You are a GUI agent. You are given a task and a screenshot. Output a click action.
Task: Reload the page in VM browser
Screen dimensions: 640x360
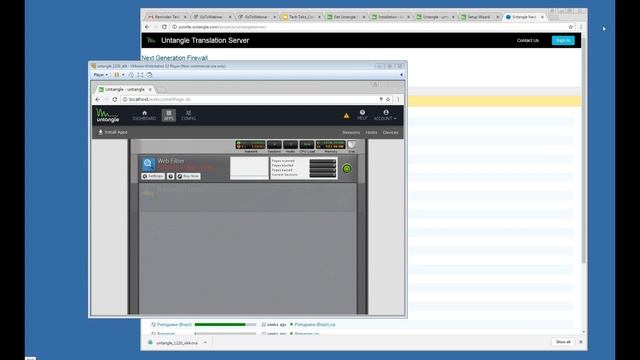[x=115, y=99]
